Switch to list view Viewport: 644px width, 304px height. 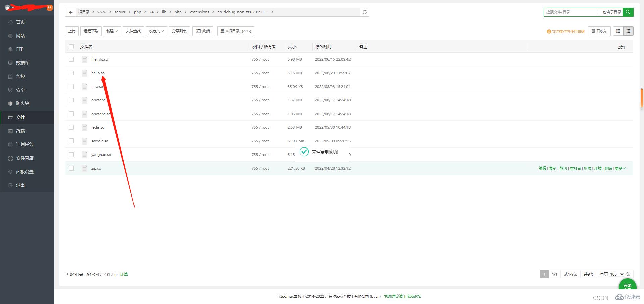click(x=628, y=31)
